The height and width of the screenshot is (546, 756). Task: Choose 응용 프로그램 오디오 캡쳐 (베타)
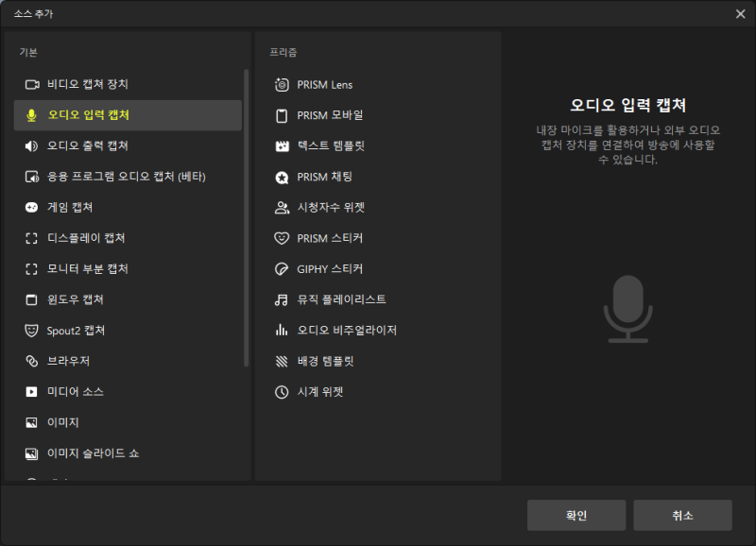127,177
